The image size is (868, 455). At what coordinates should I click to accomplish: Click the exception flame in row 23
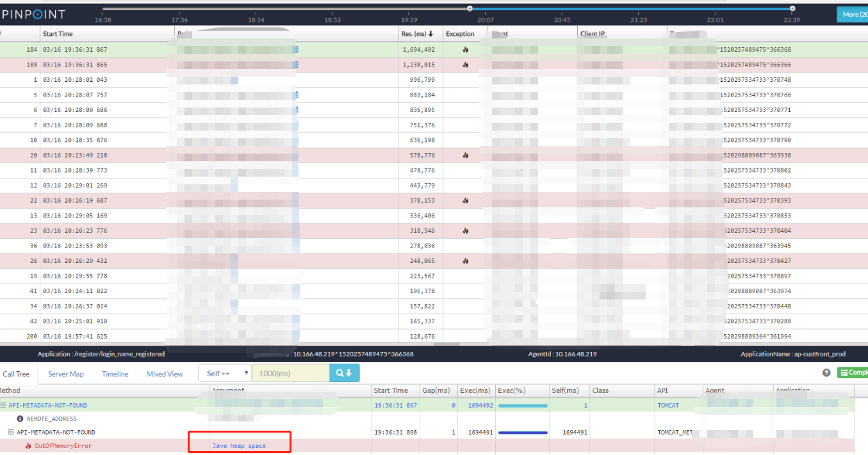(465, 230)
